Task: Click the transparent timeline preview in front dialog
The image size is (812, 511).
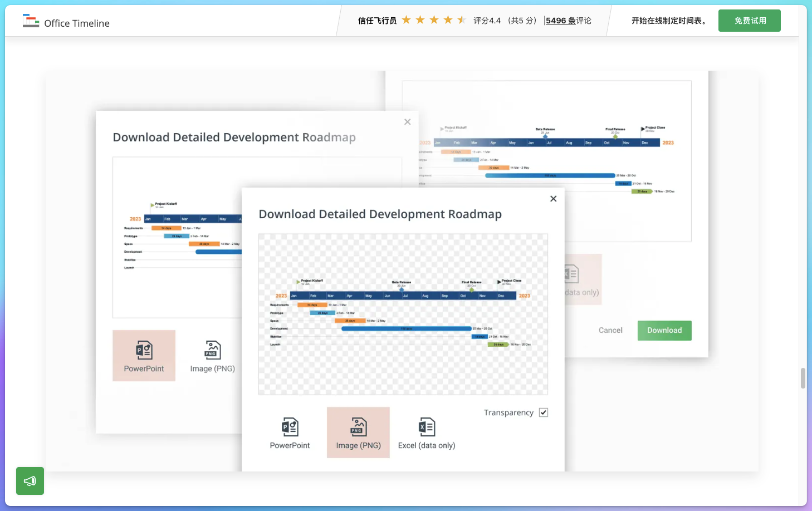Action: coord(403,314)
